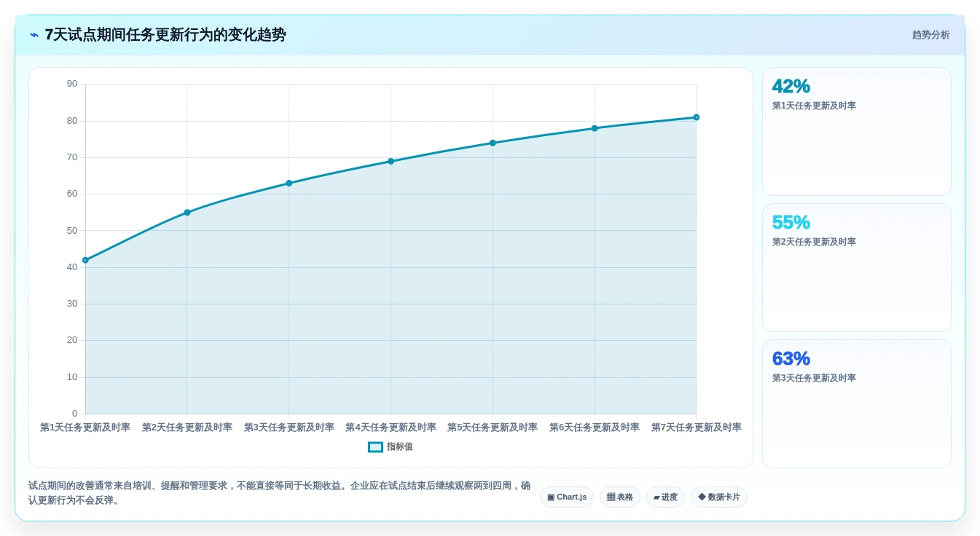This screenshot has width=980, height=536.
Task: Click the y-axis value 50
Action: (72, 231)
